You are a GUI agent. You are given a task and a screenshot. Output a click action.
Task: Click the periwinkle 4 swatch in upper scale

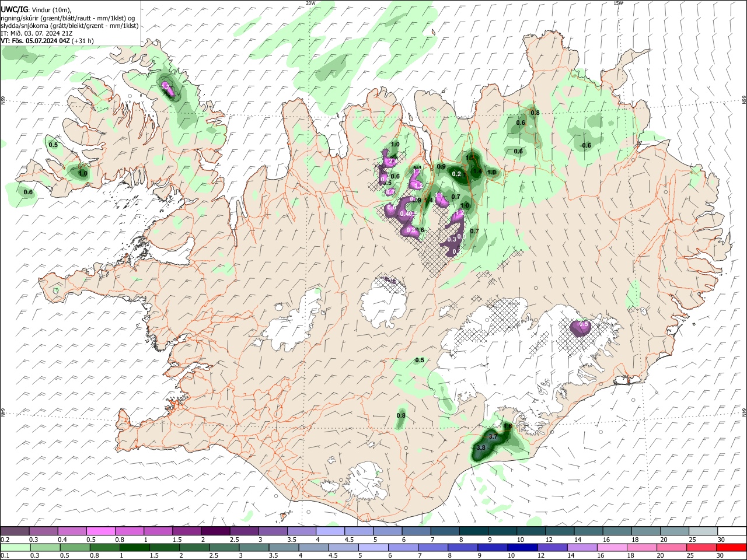point(329,531)
